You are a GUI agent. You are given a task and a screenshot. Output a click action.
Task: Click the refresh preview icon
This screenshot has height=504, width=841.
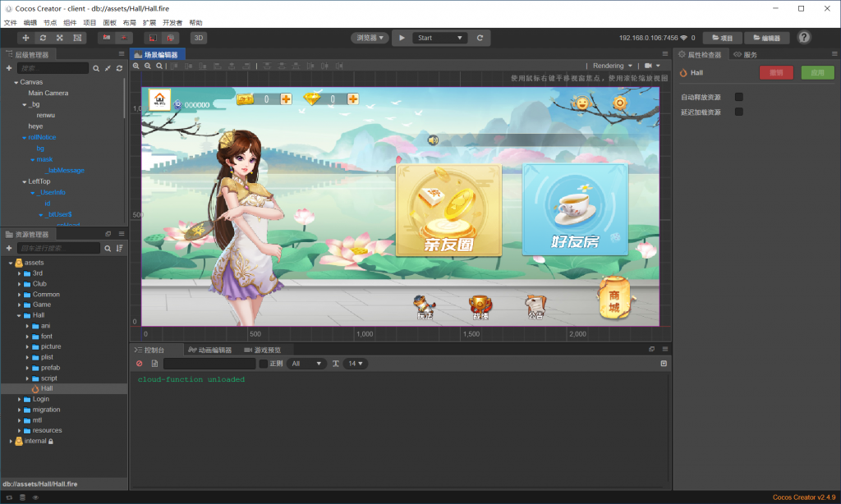[x=480, y=38]
